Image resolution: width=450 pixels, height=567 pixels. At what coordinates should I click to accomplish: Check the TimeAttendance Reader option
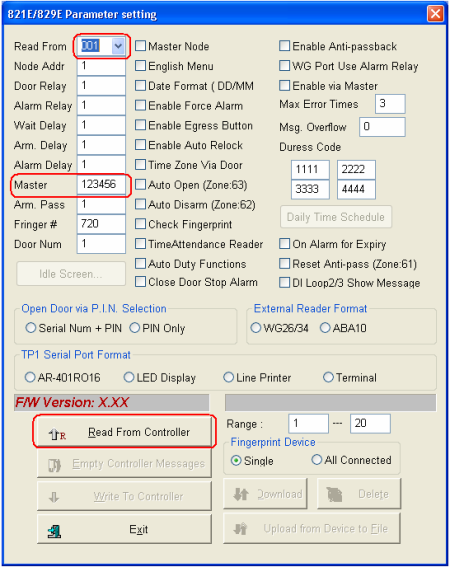(140, 244)
